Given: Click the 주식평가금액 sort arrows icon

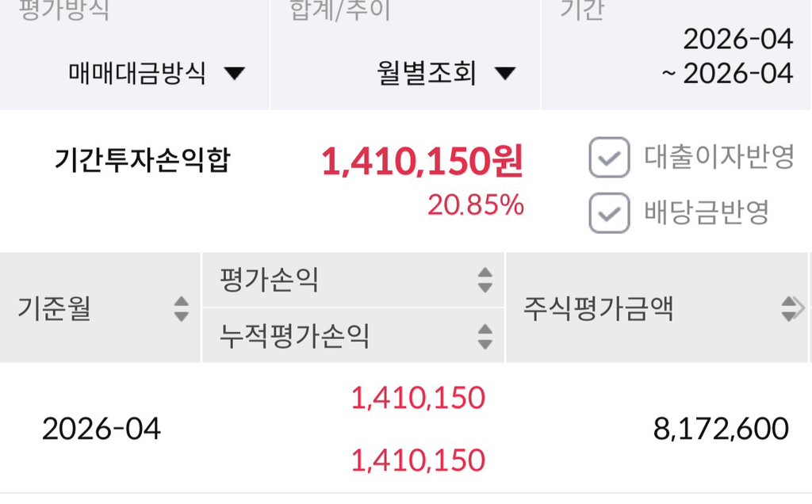Looking at the screenshot, I should click(x=788, y=308).
